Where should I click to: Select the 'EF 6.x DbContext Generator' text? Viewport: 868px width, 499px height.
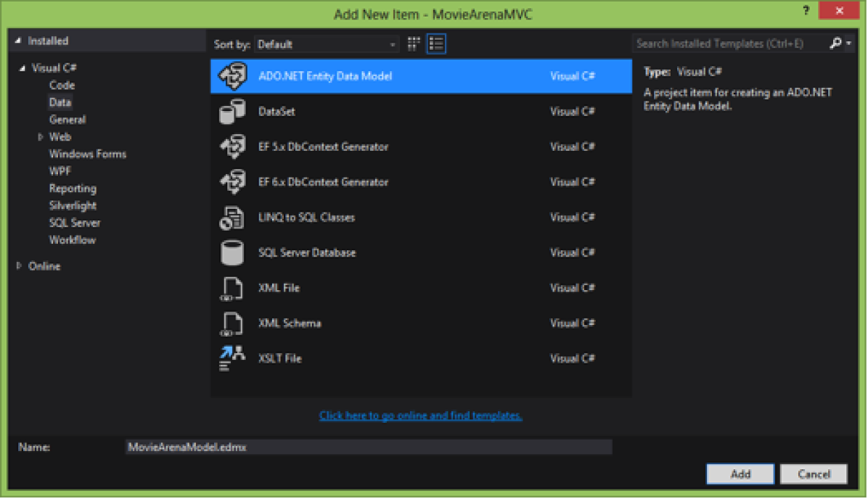pos(323,182)
